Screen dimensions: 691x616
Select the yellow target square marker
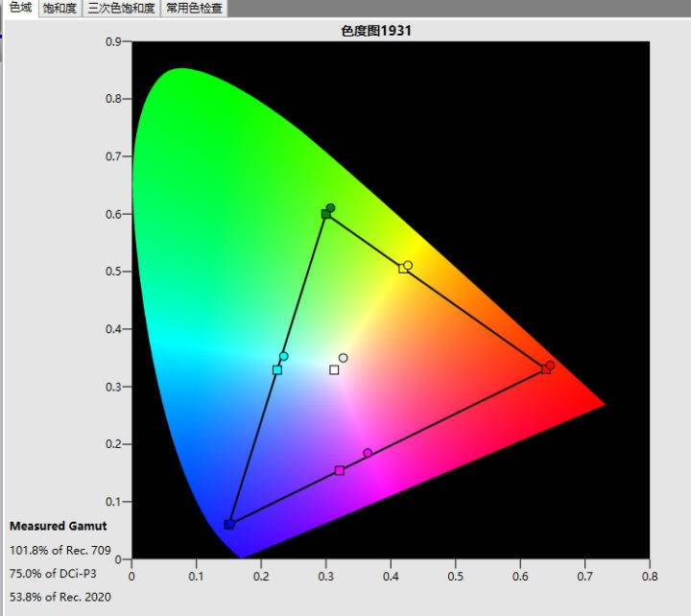tap(403, 269)
